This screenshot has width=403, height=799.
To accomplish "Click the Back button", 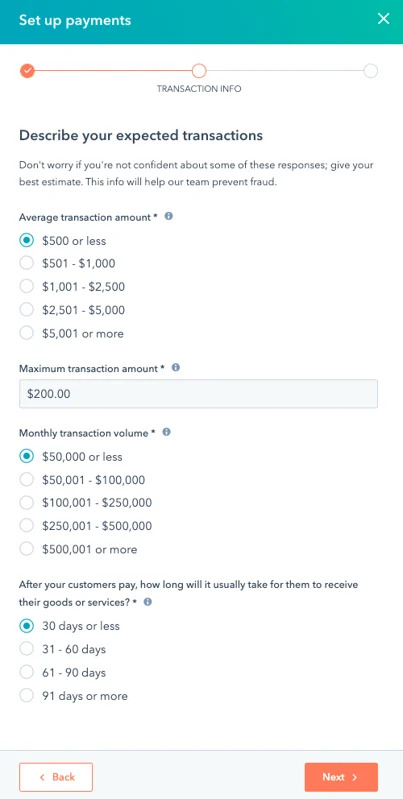I will [56, 777].
